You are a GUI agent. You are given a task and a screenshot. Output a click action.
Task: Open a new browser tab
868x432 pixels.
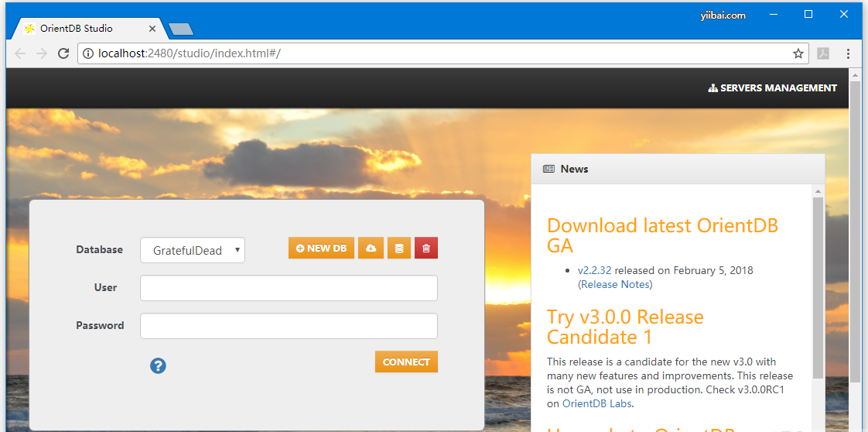click(180, 29)
